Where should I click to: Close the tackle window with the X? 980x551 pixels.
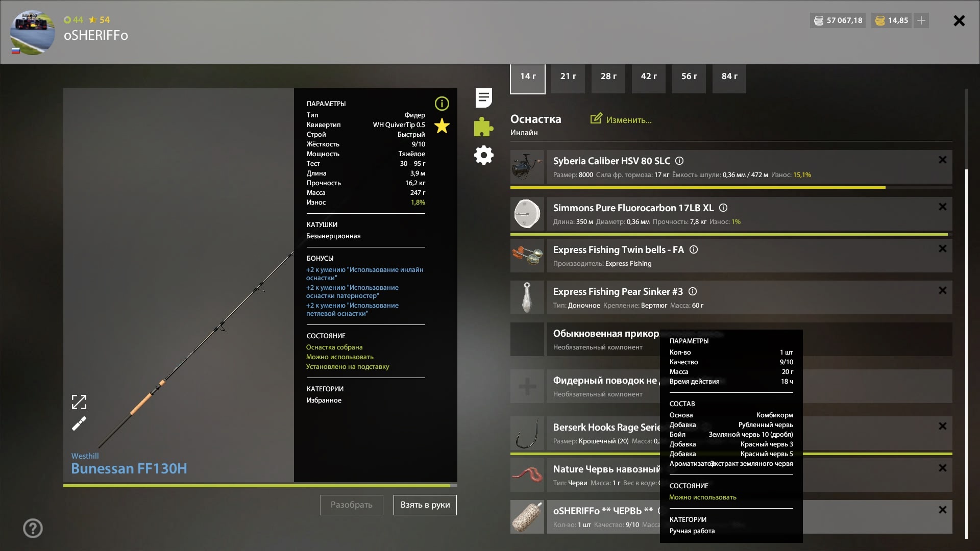point(959,20)
